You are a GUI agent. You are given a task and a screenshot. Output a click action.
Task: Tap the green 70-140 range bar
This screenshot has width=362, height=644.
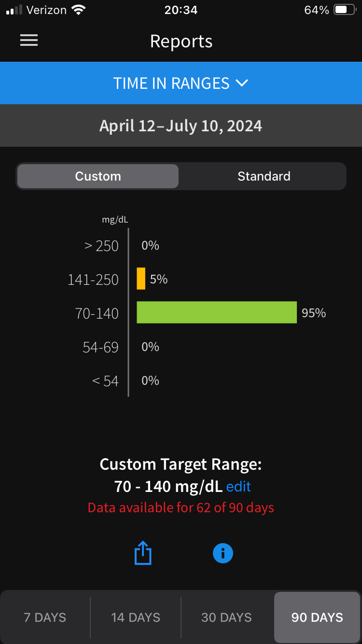(217, 313)
